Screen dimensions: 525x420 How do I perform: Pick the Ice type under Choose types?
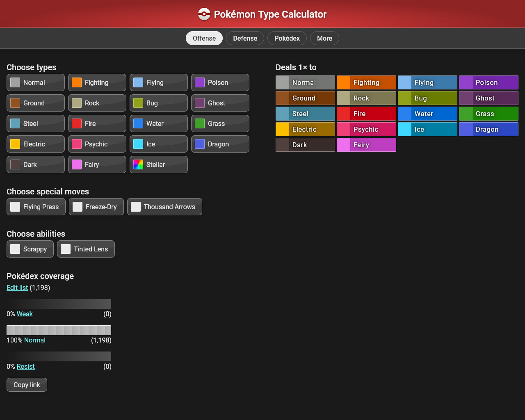tap(159, 144)
